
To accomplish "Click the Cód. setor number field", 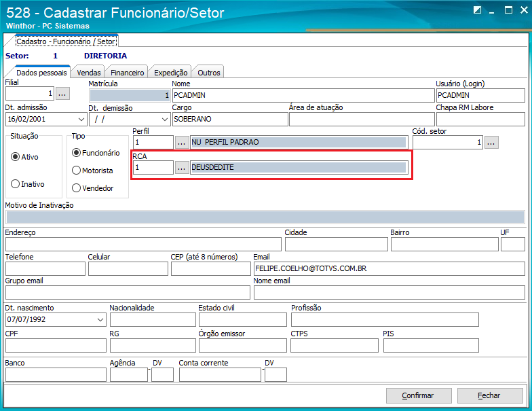I will pos(448,143).
